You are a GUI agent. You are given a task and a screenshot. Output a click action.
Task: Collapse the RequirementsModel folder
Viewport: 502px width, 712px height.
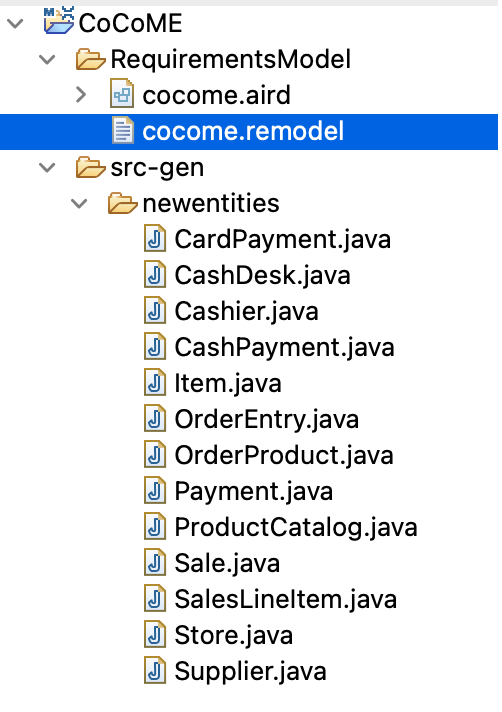point(47,59)
